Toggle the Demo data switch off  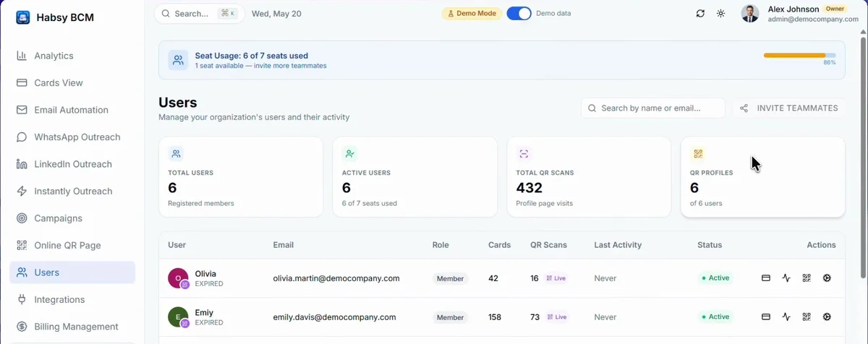pos(519,14)
